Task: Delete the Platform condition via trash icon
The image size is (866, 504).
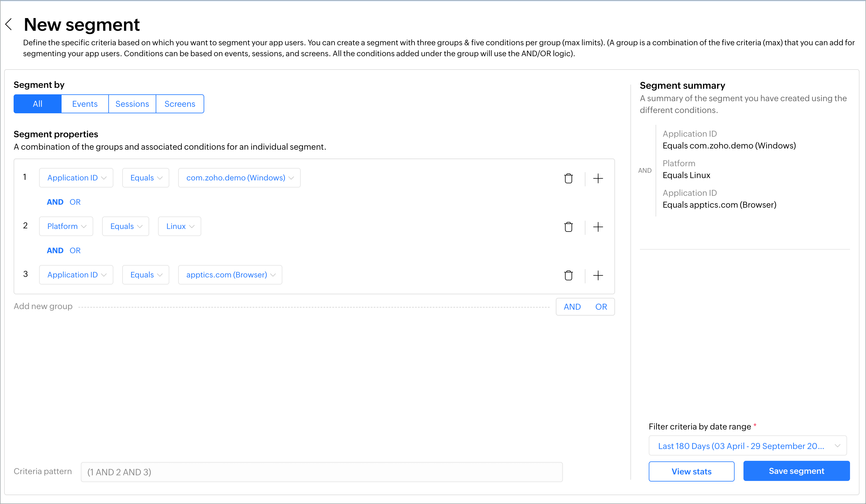Action: point(568,227)
